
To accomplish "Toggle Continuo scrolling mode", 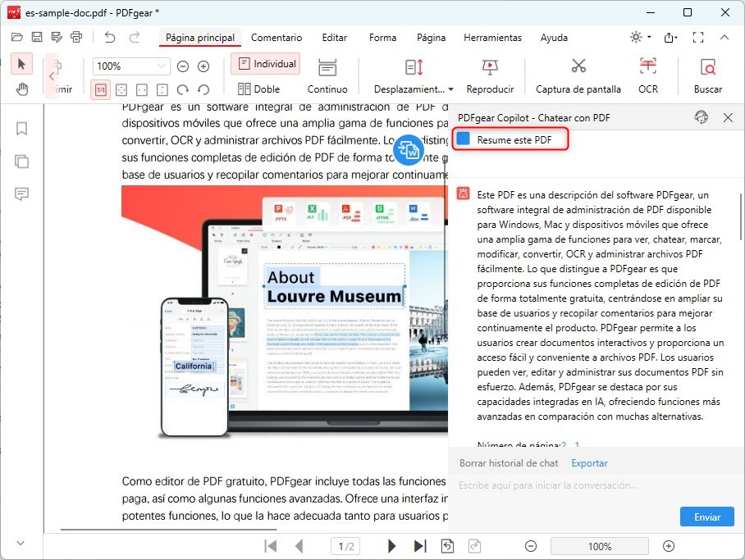I will (x=327, y=76).
